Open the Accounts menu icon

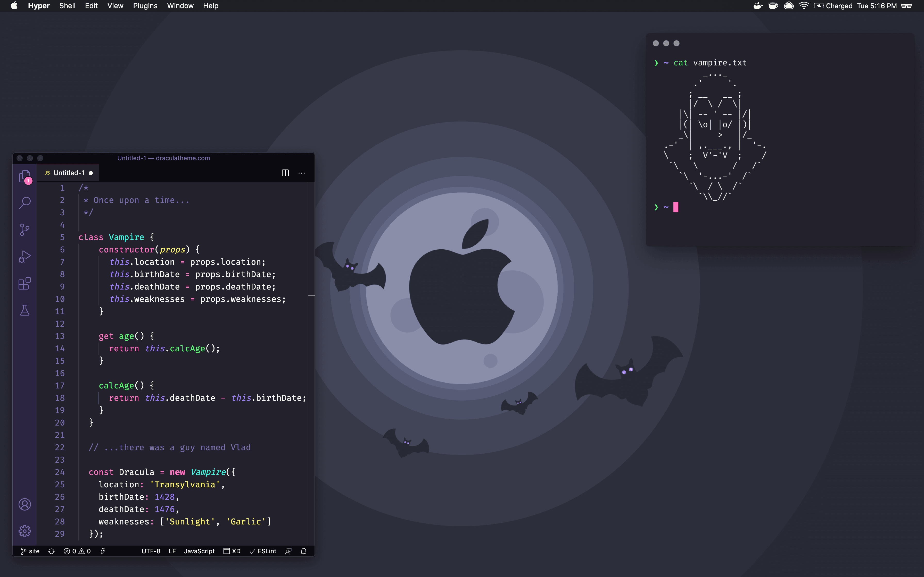24,505
